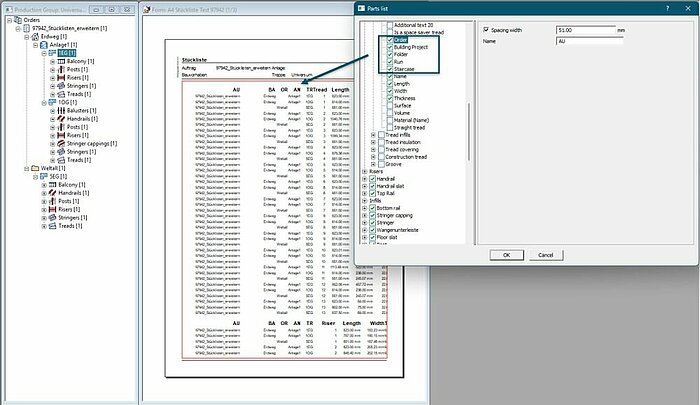Click the 97942_Stücklisten_erweitern order icon
Screen dimensions: 700x405
(26, 28)
